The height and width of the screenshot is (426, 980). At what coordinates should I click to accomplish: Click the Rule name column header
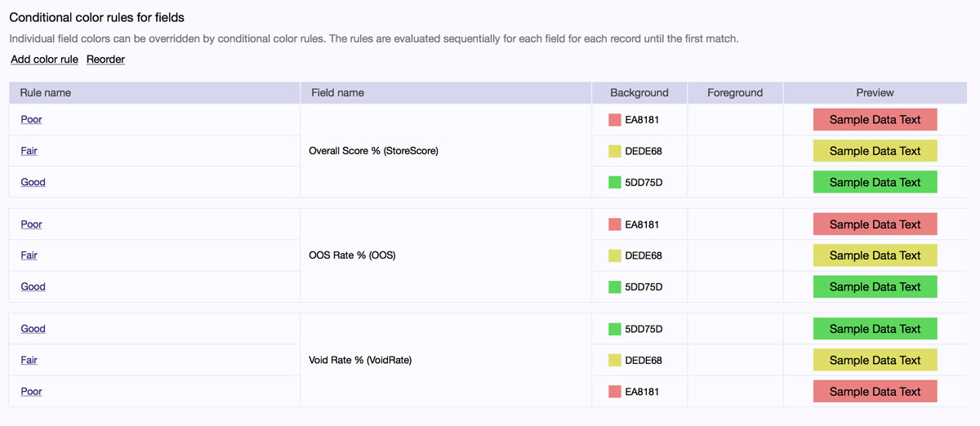[46, 93]
